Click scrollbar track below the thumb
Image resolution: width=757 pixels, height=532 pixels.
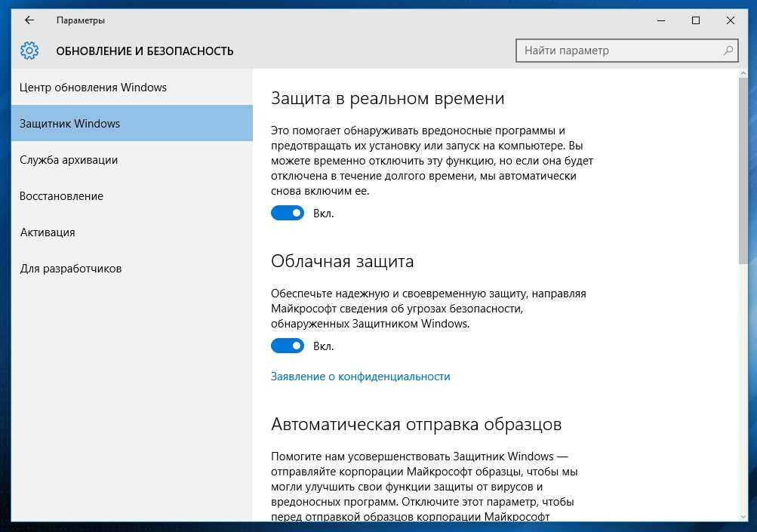point(743,392)
